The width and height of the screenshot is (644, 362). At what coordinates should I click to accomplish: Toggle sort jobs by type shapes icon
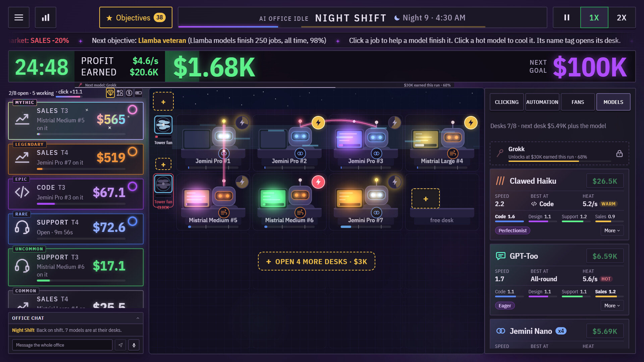pos(120,93)
